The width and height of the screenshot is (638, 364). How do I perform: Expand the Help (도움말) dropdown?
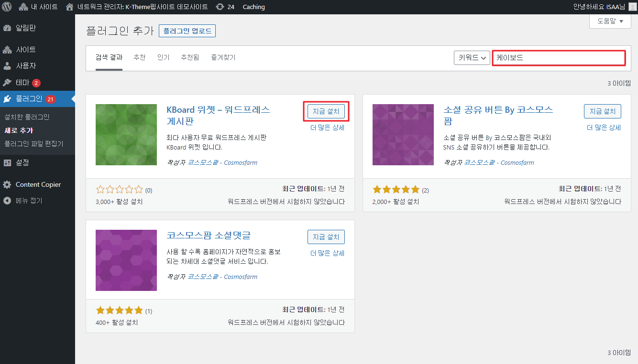tap(610, 21)
